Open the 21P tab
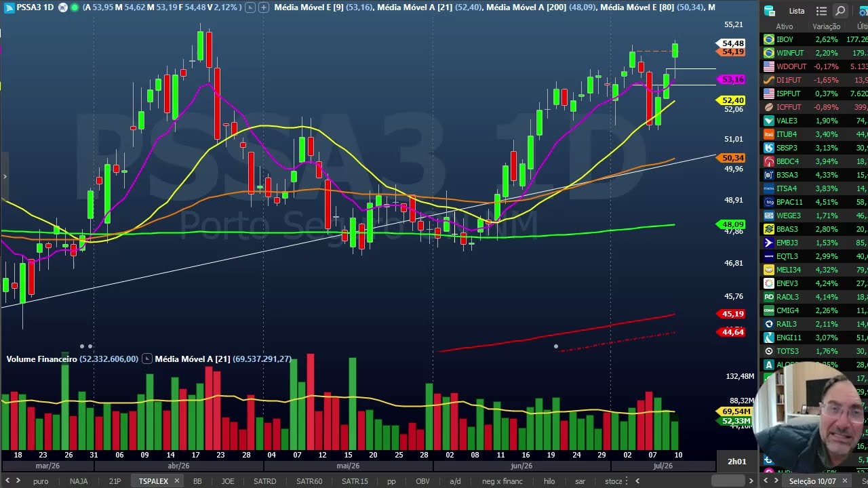The height and width of the screenshot is (488, 868). pos(115,481)
